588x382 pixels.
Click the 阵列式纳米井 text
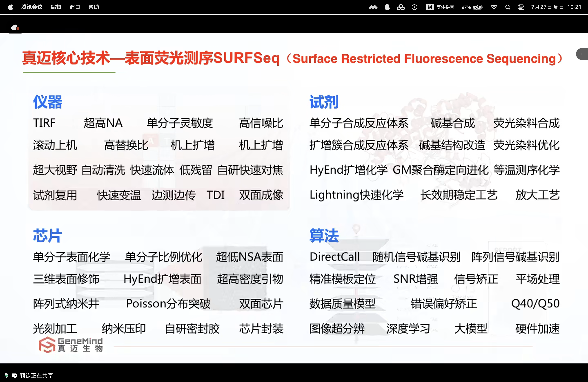66,304
